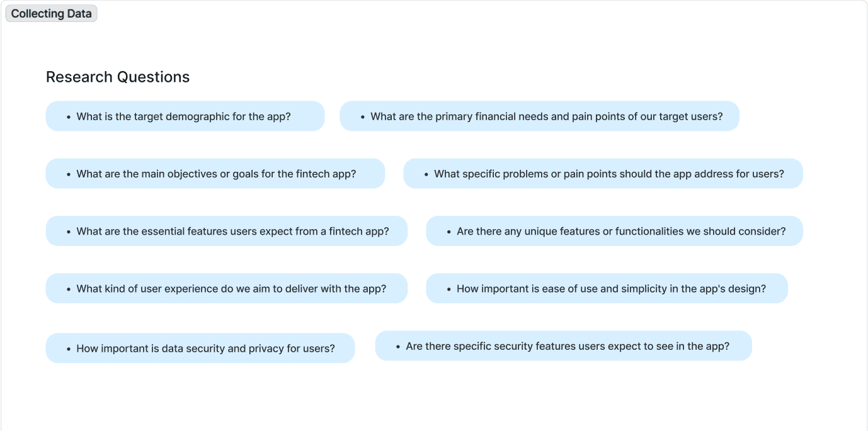Click the primary financial needs question card
Screen dimensions: 868x431
[539, 116]
